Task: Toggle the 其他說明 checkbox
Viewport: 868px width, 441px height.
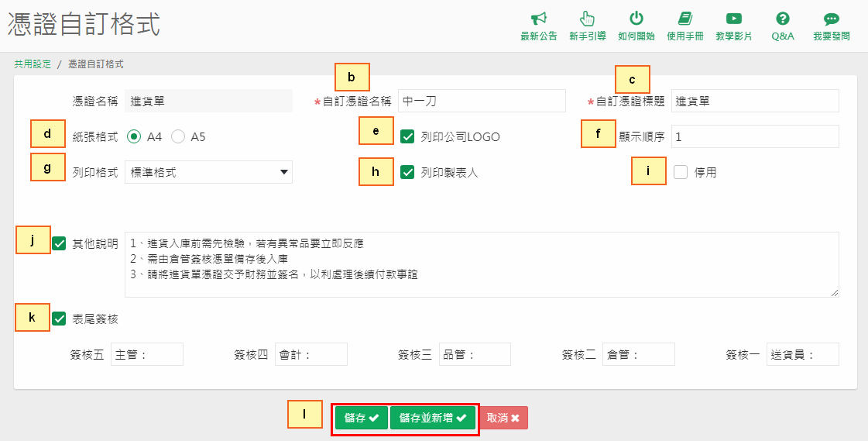Action: pyautogui.click(x=59, y=243)
